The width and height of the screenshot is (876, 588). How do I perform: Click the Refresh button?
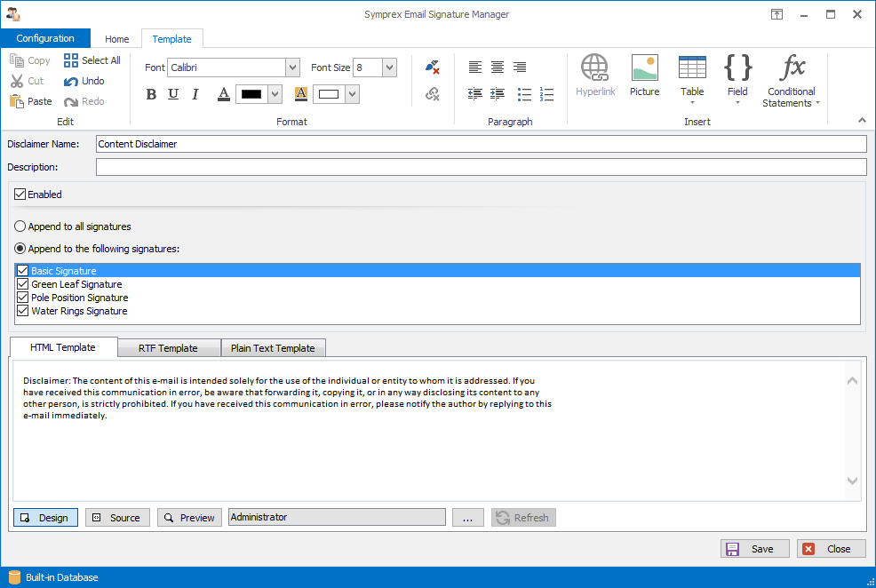(523, 518)
